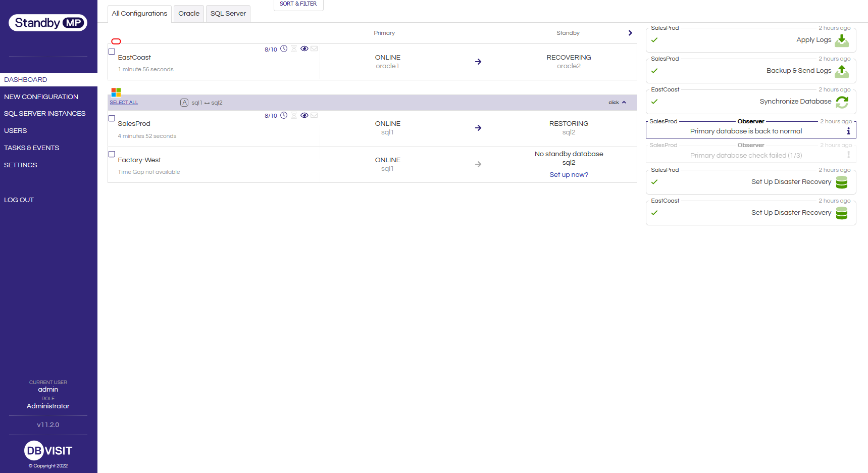
Task: Click the right arrow next to Standby header
Action: (630, 32)
